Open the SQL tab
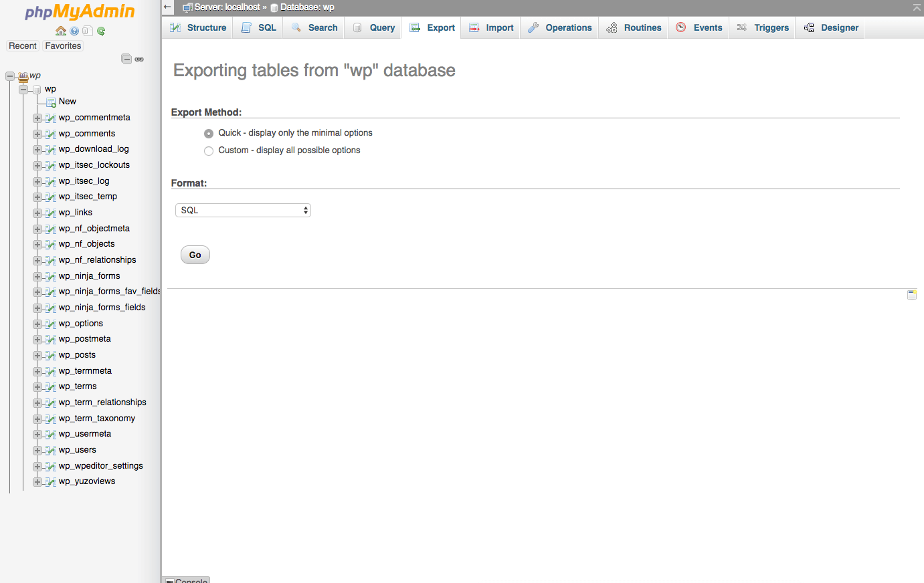Viewport: 924px width, 583px height. (x=258, y=27)
